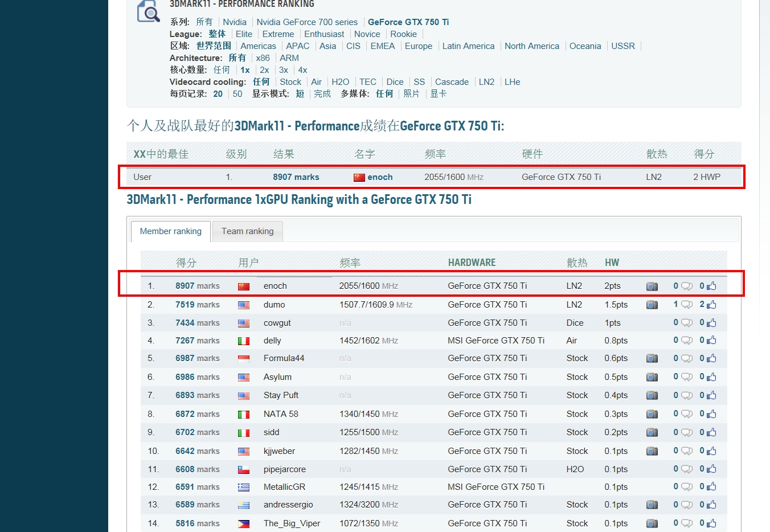Image resolution: width=770 pixels, height=532 pixels.
Task: Open the comment bubble in dumo's row
Action: pos(687,305)
